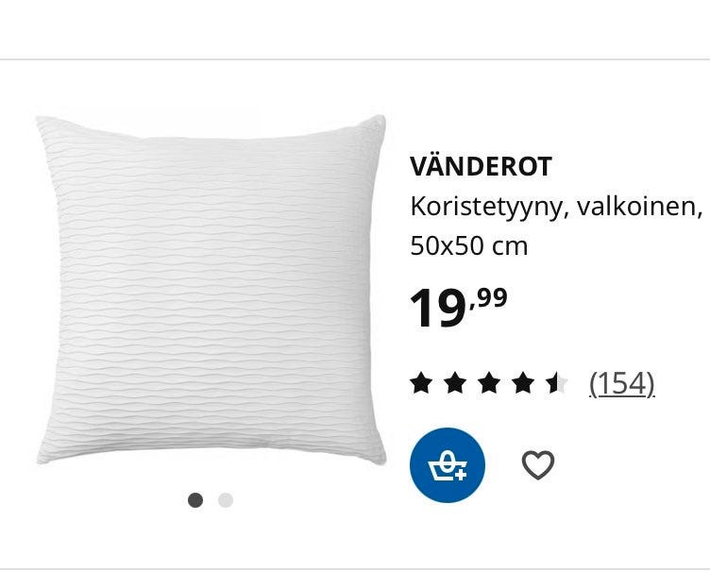Show first product photo via dark dot
The width and height of the screenshot is (710, 588).
click(x=195, y=500)
